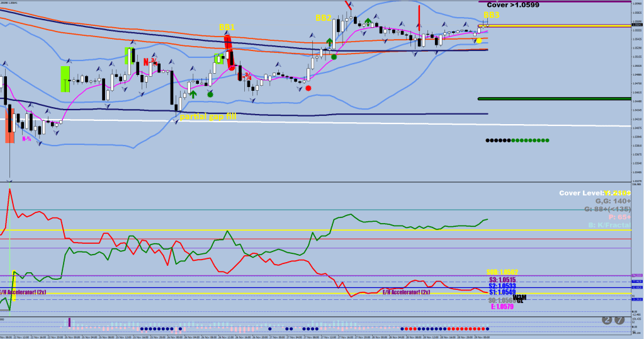Click the pink "N-%" label at lower left

[28, 139]
